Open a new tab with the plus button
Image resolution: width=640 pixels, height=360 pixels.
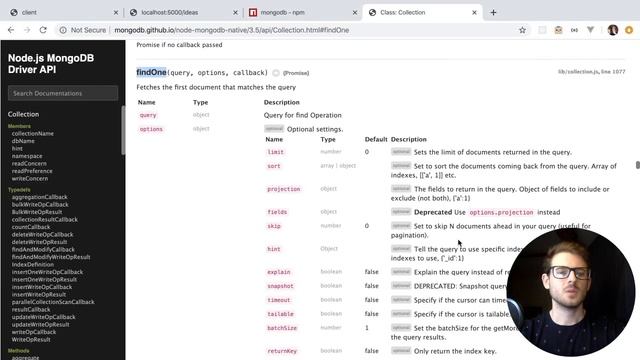pos(493,12)
